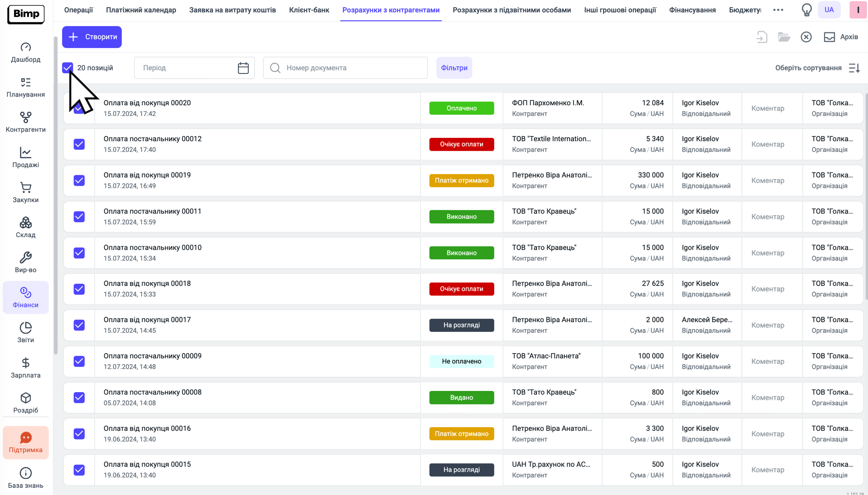Image resolution: width=868 pixels, height=495 pixels.
Task: Click Коментар field for document 00019
Action: click(x=767, y=180)
